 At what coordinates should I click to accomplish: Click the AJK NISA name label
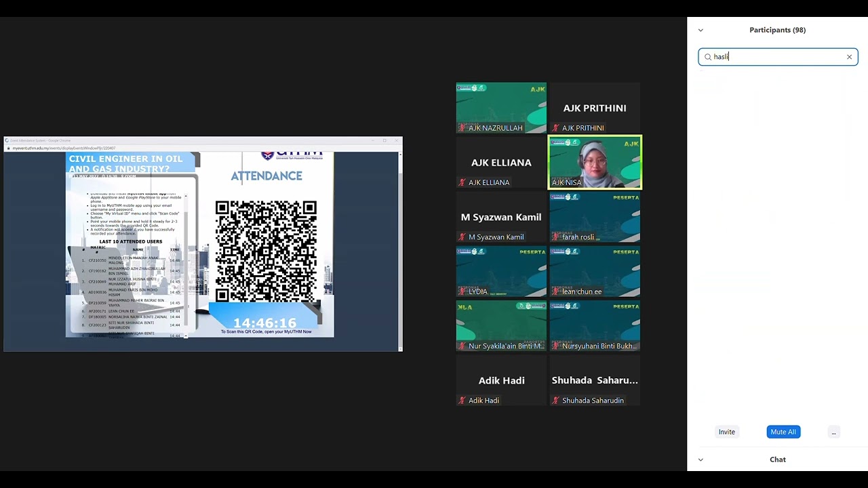coord(566,182)
